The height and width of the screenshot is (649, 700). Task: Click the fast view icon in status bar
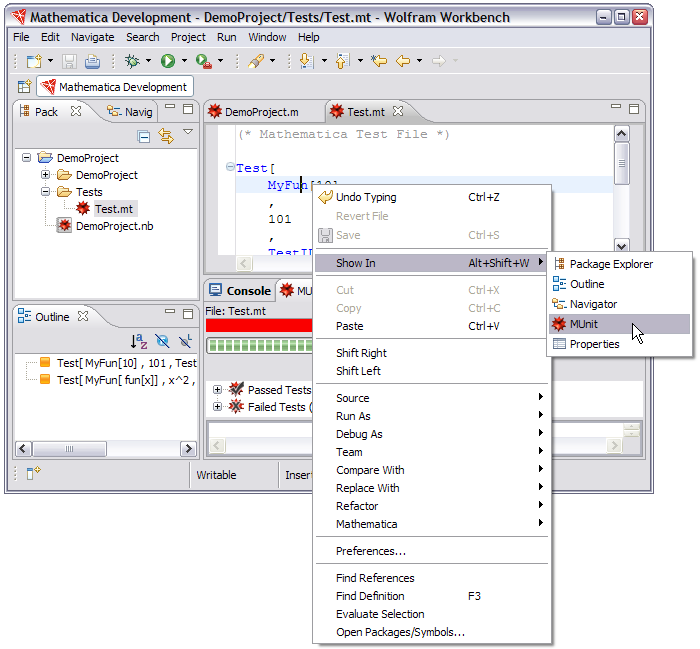(x=33, y=473)
